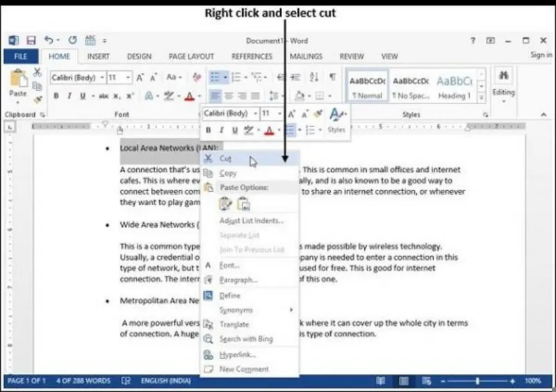Click Sort A-Z icon in ribbon
This screenshot has width=556, height=392.
(314, 77)
